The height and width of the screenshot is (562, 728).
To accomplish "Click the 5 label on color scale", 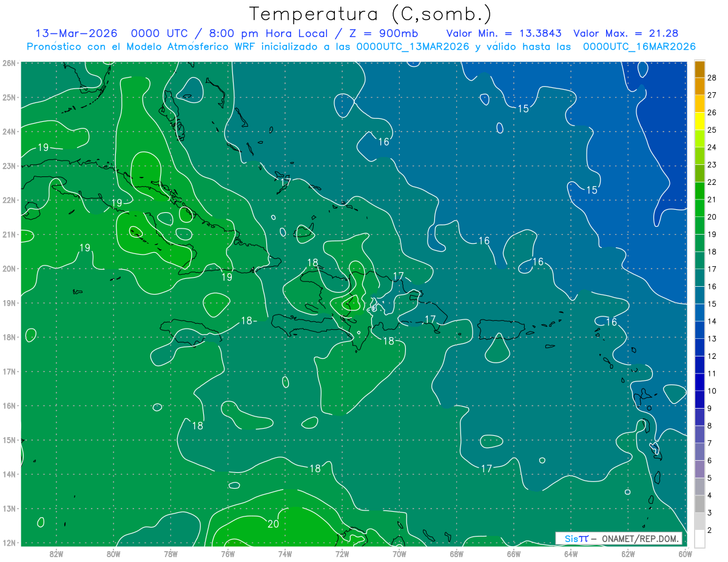I will [x=710, y=478].
